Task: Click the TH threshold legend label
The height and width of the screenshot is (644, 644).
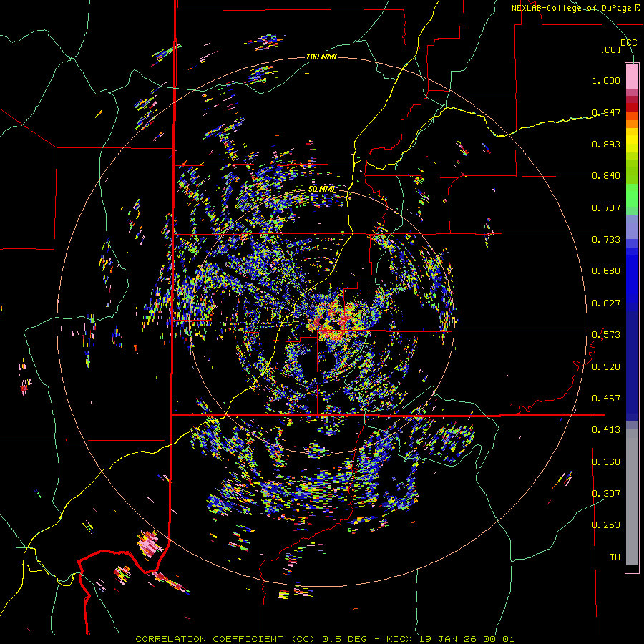Action: coord(615,557)
